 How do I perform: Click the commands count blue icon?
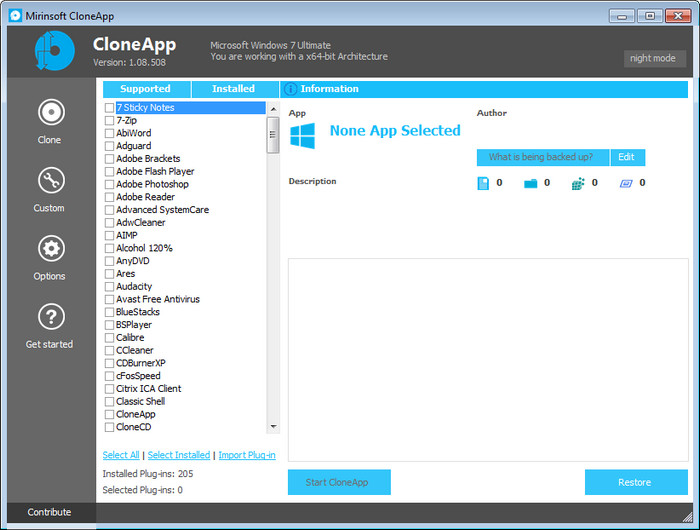click(x=626, y=183)
